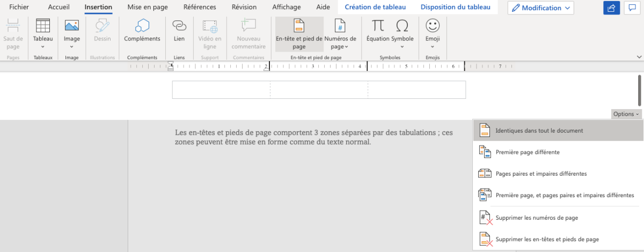Select the Mise en page tab
644x252 pixels.
pyautogui.click(x=148, y=8)
